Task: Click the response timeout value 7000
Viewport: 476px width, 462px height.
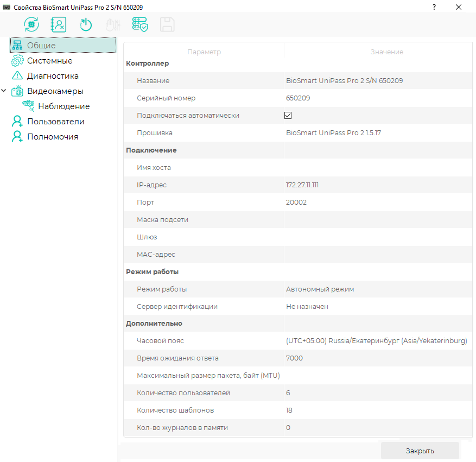Action: [294, 358]
